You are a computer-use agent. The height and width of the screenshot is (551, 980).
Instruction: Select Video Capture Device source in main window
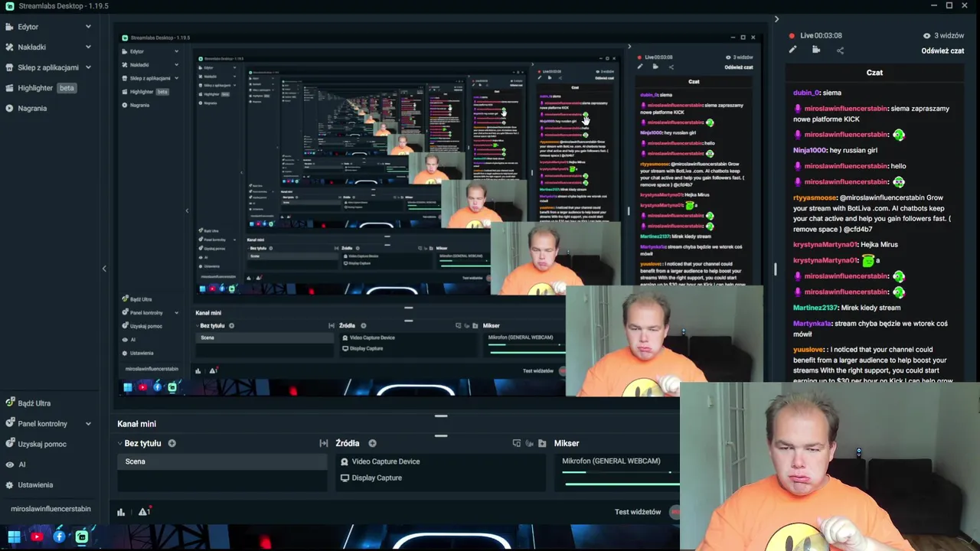385,461
